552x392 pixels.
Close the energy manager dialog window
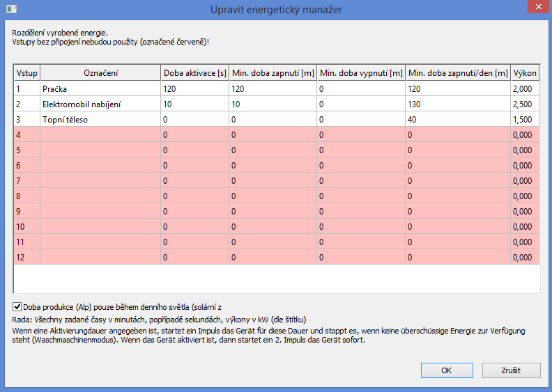point(535,8)
